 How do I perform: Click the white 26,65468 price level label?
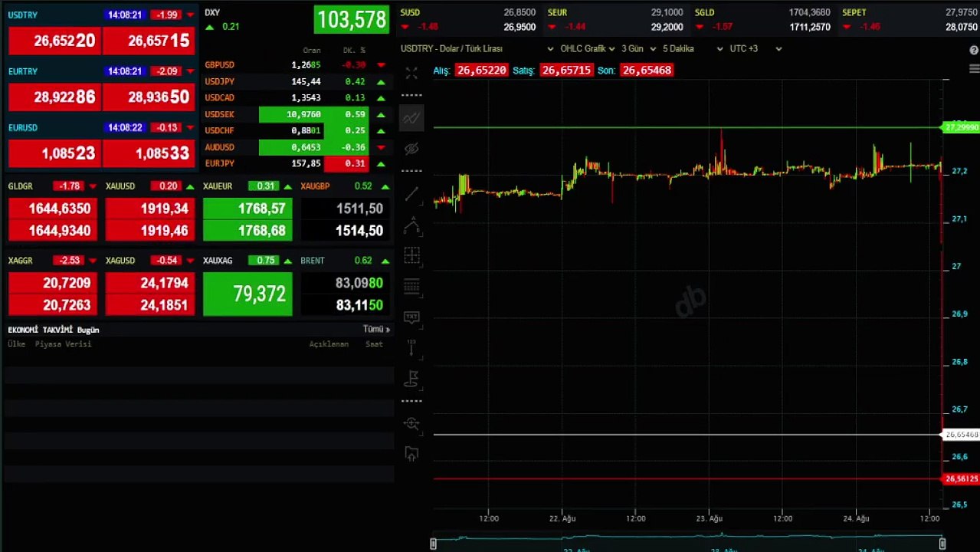click(961, 435)
